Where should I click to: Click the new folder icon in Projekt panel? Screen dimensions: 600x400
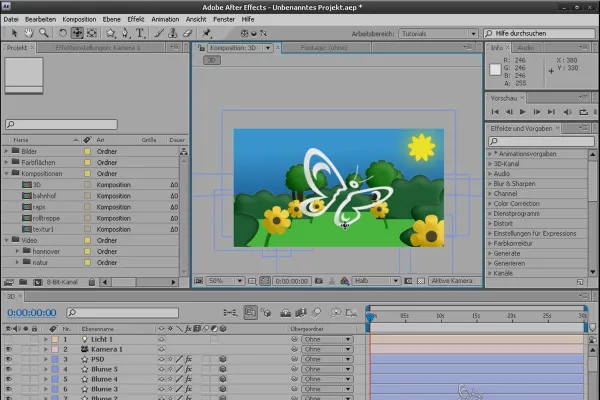(x=23, y=282)
